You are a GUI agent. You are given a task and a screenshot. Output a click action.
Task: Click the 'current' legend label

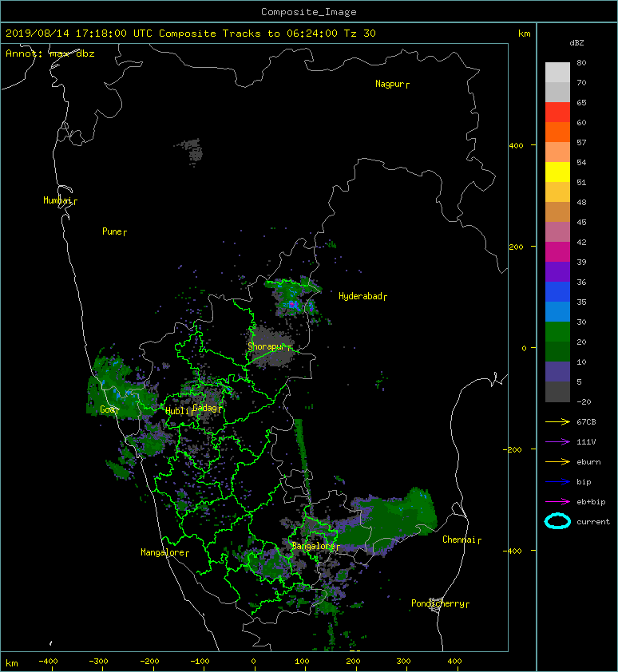(x=593, y=522)
